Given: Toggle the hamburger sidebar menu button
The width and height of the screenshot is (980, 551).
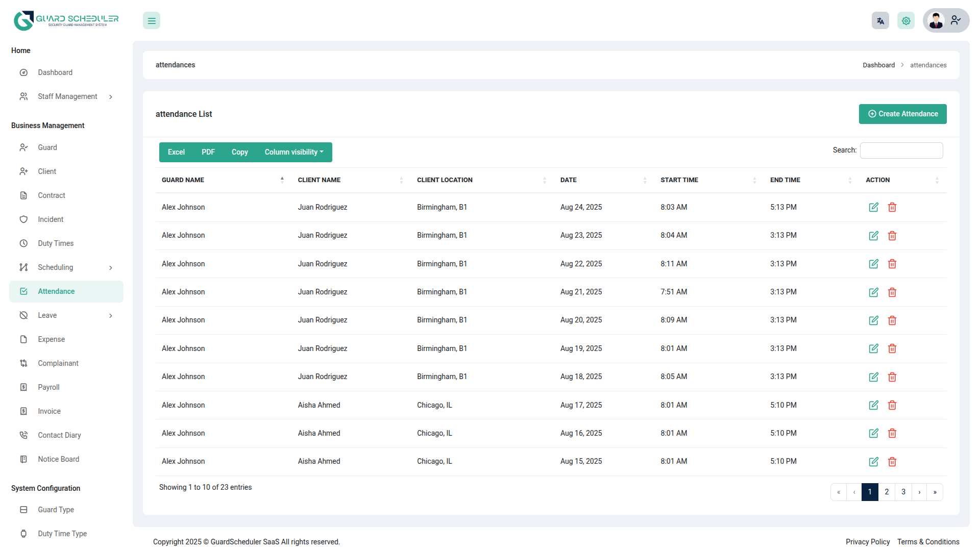Looking at the screenshot, I should pyautogui.click(x=152, y=21).
